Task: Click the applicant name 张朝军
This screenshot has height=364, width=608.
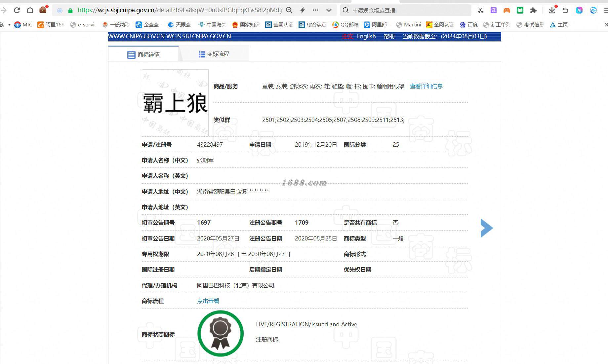Action: point(205,160)
